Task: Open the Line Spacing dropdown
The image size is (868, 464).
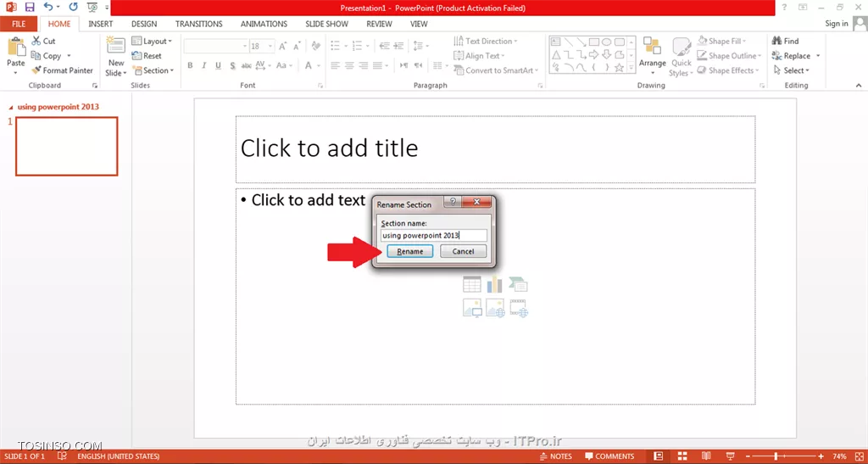Action: click(x=420, y=46)
